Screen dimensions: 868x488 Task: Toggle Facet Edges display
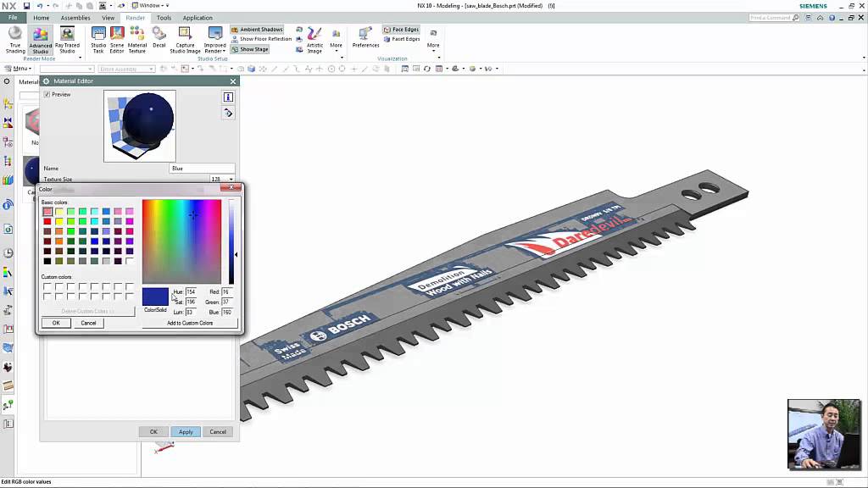coord(401,39)
